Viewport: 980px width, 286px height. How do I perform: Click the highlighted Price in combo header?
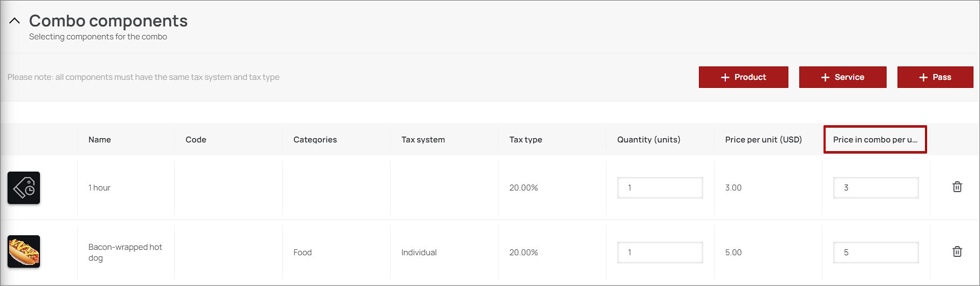click(x=875, y=140)
